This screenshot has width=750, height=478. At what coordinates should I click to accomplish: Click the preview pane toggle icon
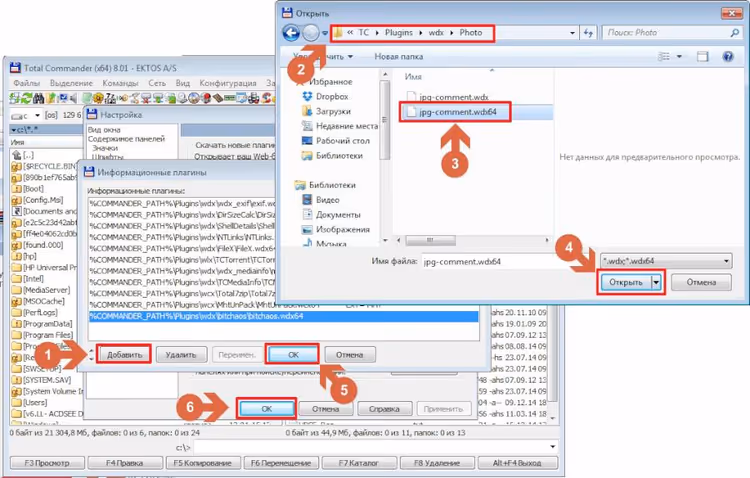click(x=702, y=56)
